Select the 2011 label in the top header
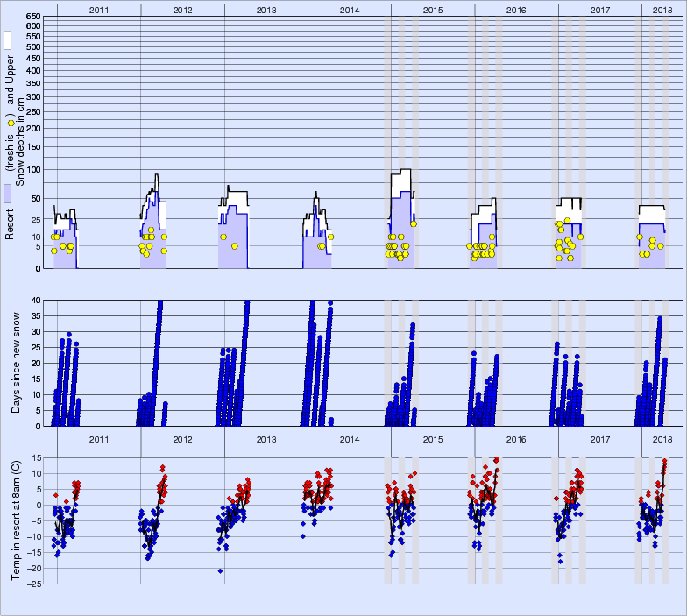687x616 pixels. [x=99, y=11]
